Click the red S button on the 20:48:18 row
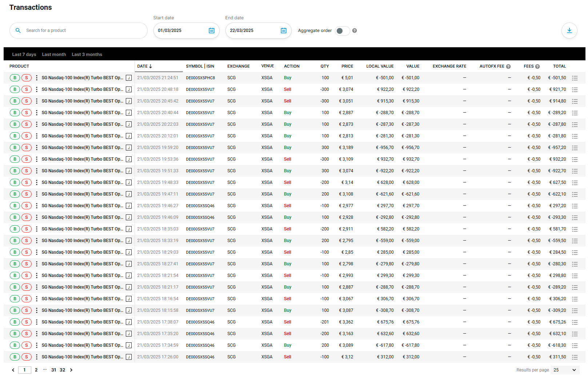This screenshot has width=588, height=382. (27, 89)
